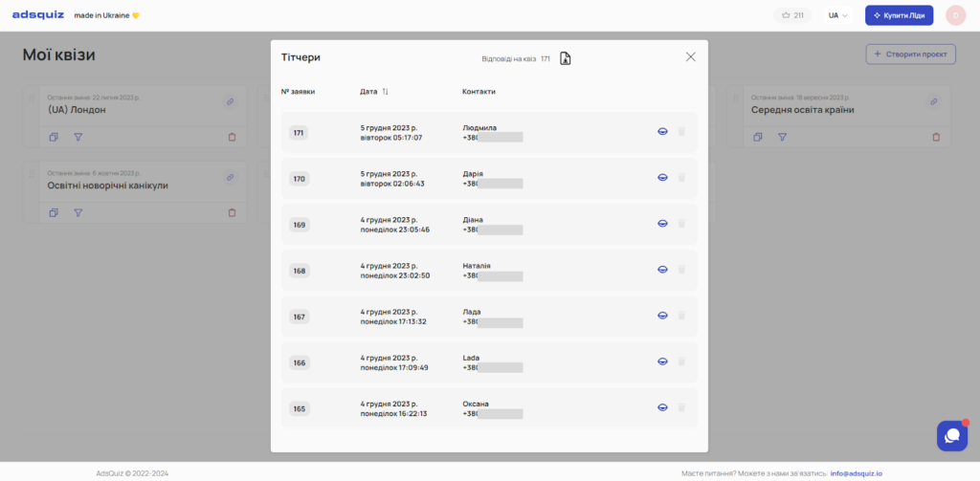Screen dimensions: 980x481
Task: Click the Купити Ліди button
Action: (x=899, y=15)
